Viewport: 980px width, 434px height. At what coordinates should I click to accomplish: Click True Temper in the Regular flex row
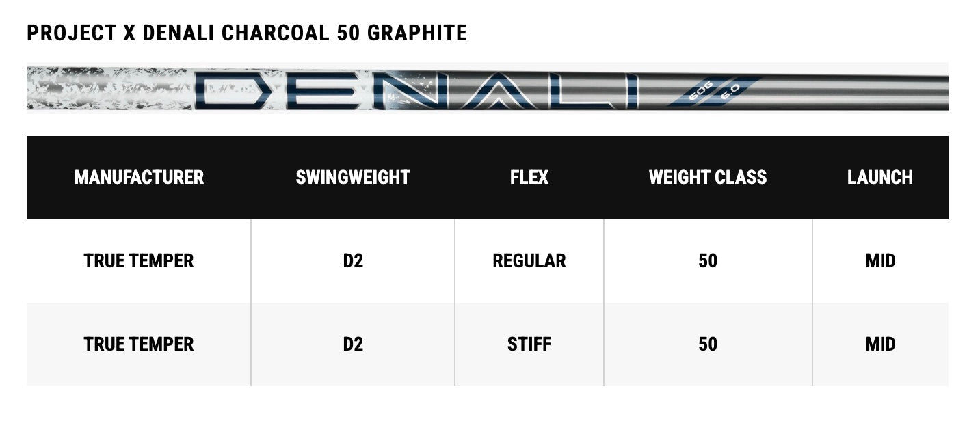[x=139, y=261]
